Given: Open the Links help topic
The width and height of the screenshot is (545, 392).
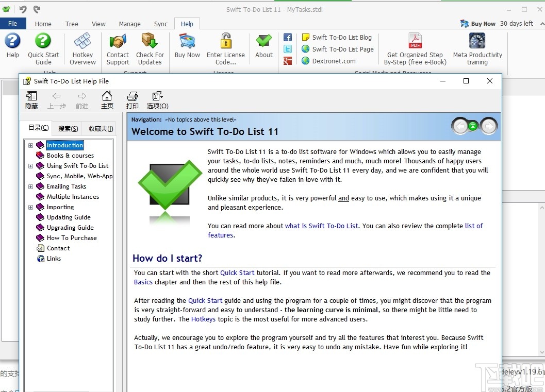Looking at the screenshot, I should click(54, 258).
